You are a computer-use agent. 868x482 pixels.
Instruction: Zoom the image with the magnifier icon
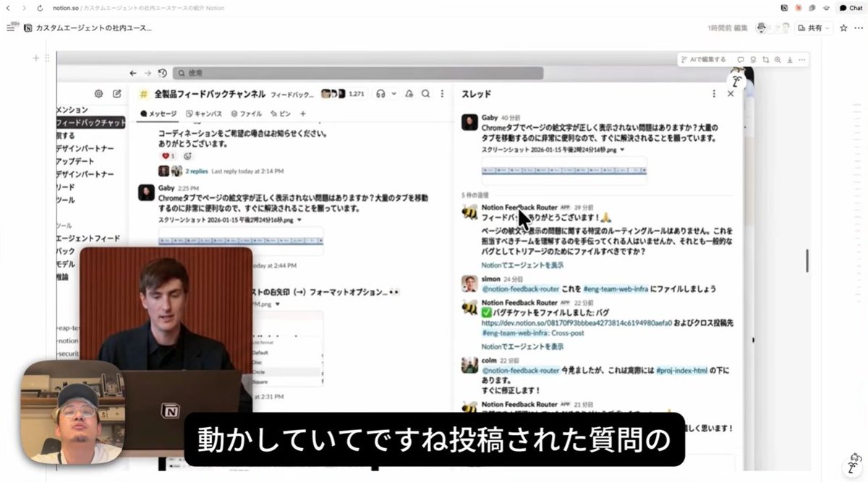click(x=777, y=59)
